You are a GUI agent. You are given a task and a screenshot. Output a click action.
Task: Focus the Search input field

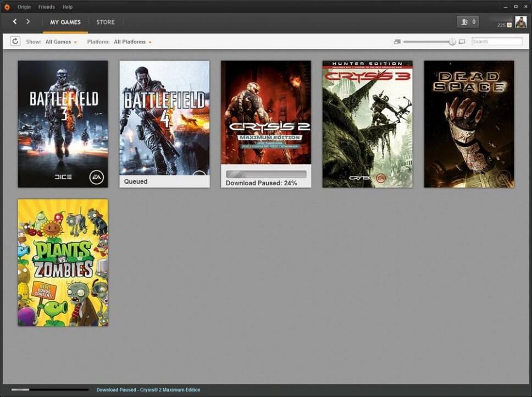click(497, 41)
